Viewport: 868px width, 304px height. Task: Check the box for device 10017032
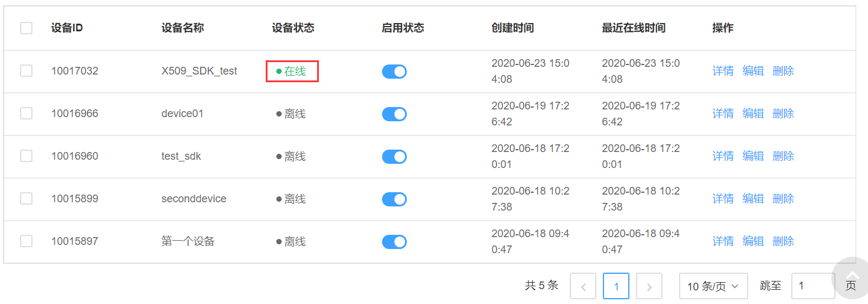coord(27,71)
